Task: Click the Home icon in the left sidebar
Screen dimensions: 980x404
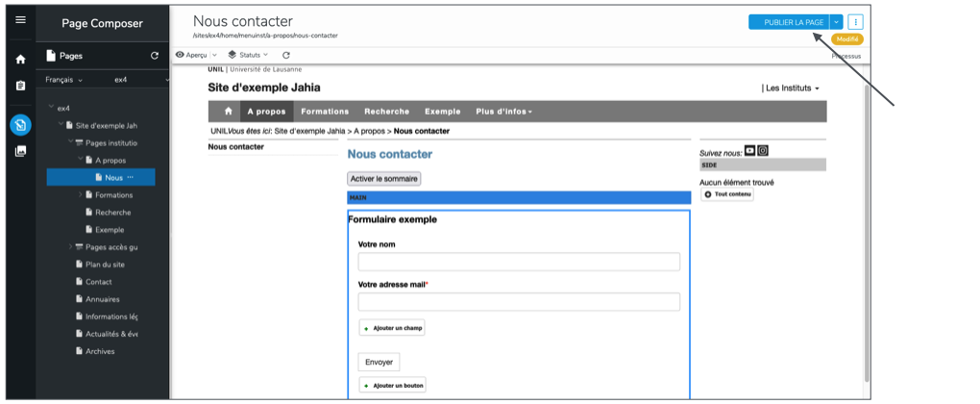Action: click(x=20, y=60)
